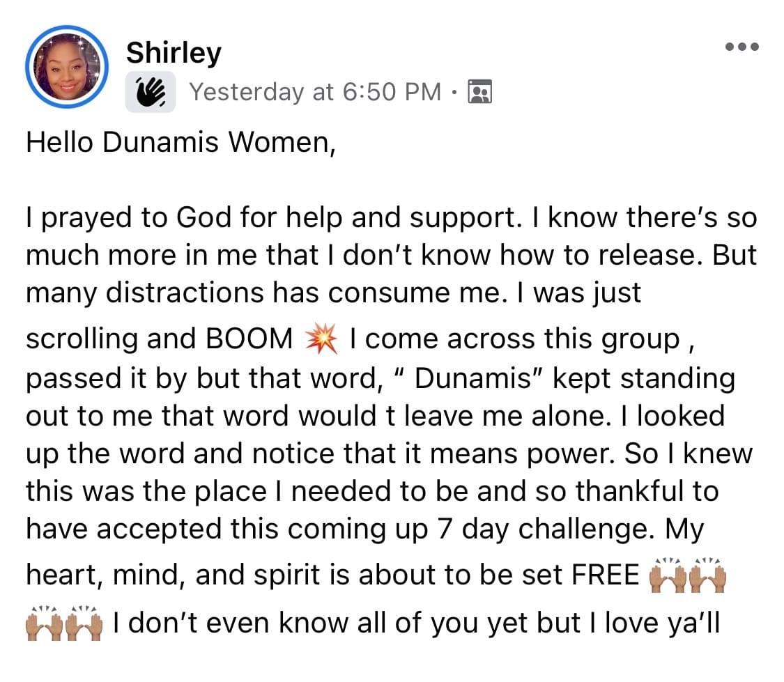
Task: Click the waving hand new-member badge
Action: click(150, 92)
